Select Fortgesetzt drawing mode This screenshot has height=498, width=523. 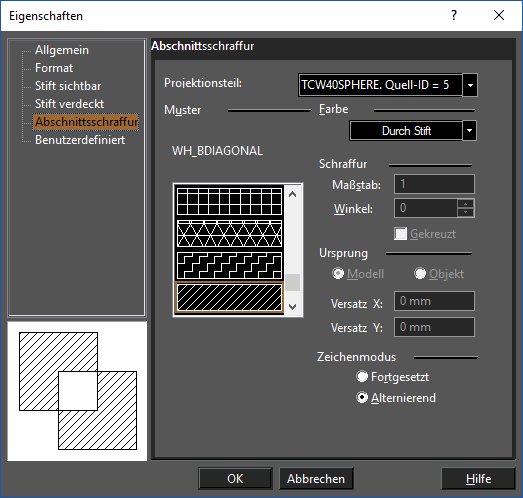pos(362,377)
